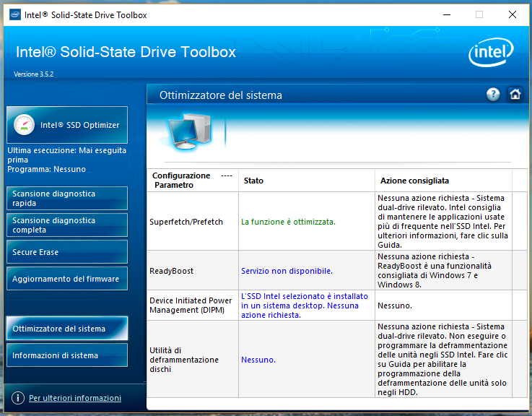Click the Intel logo at top right
532x416 pixels.
492,53
